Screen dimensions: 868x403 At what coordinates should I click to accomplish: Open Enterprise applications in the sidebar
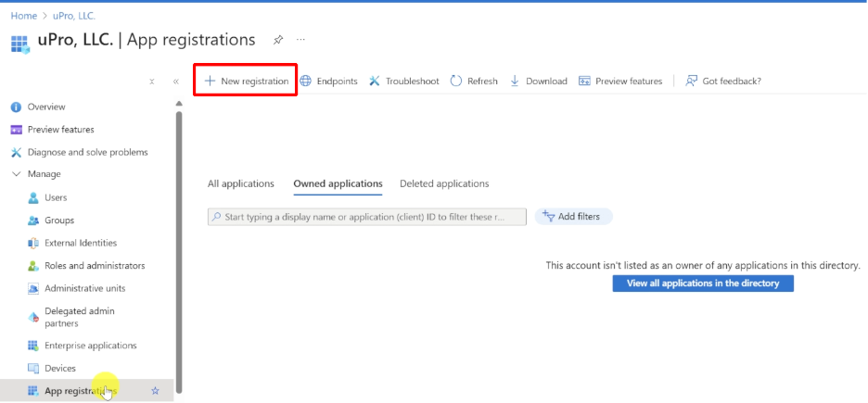(90, 346)
